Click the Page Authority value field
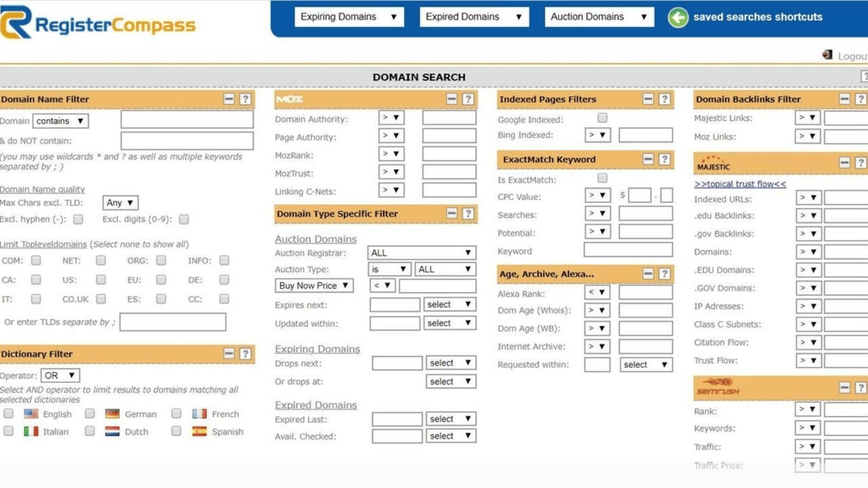 pos(449,136)
